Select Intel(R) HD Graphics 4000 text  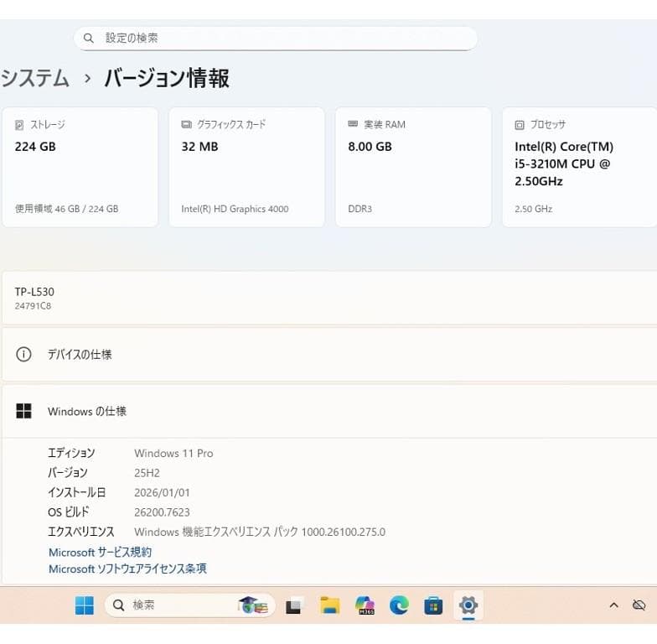[x=235, y=209]
